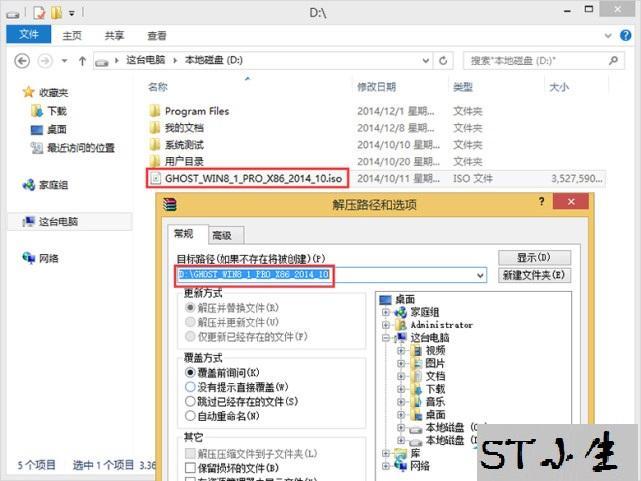The width and height of the screenshot is (641, 481).
Task: Collapse 这台电脑 node in dialog tree
Action: coord(385,338)
